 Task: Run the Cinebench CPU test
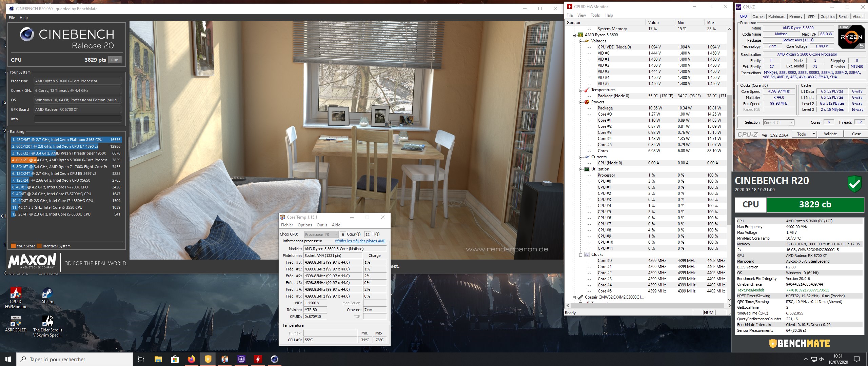[115, 60]
